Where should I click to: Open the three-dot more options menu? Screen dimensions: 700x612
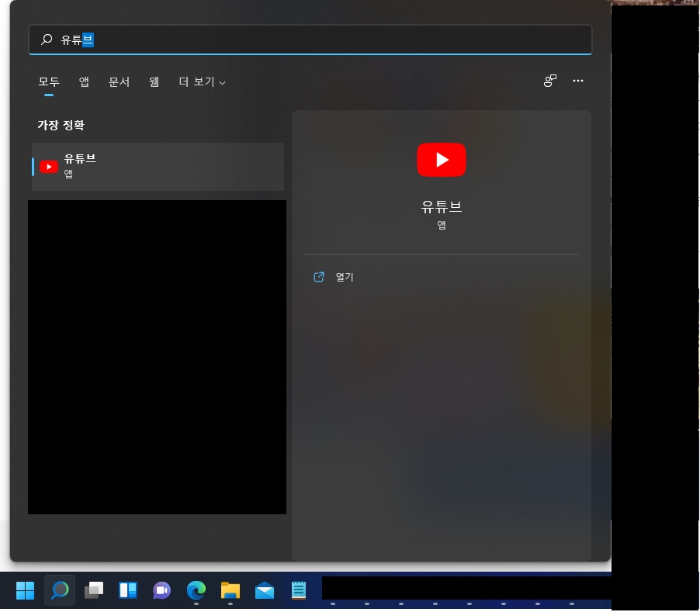[578, 81]
